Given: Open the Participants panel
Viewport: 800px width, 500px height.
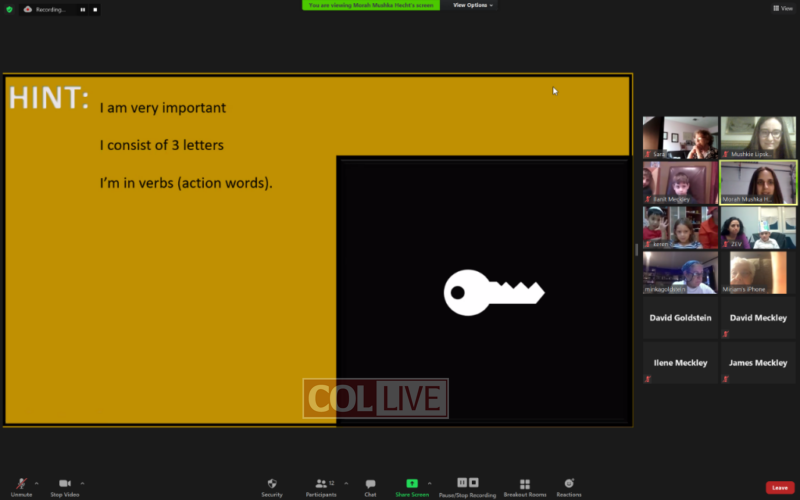Looking at the screenshot, I should pos(321,485).
